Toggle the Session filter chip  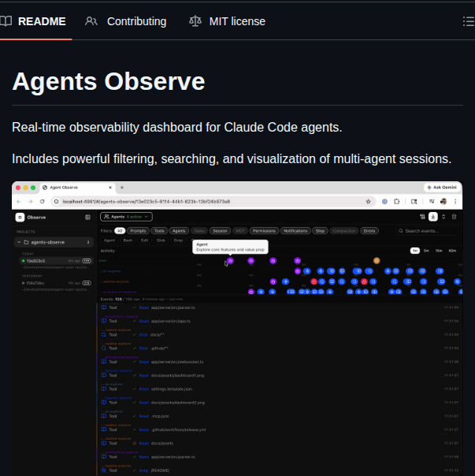pos(220,231)
